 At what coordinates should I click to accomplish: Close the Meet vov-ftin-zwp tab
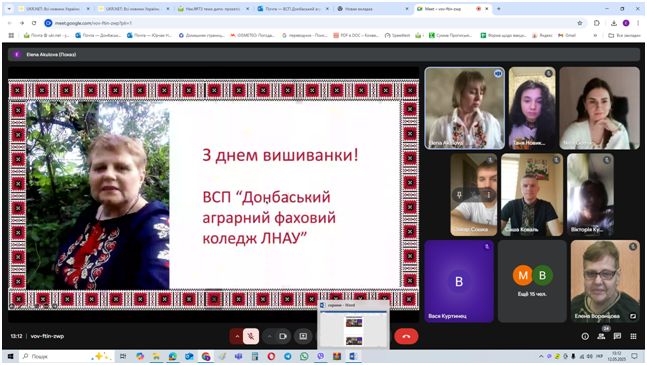click(x=487, y=8)
